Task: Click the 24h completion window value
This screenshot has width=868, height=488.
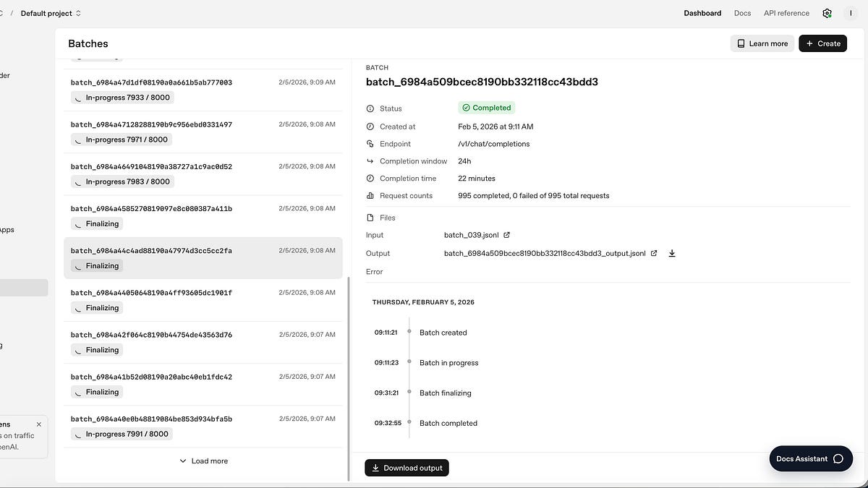Action: click(464, 161)
